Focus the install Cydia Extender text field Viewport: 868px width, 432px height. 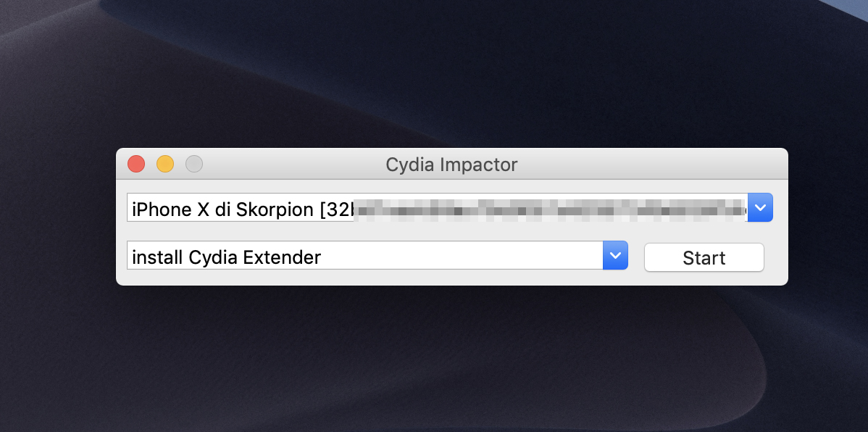click(x=362, y=257)
